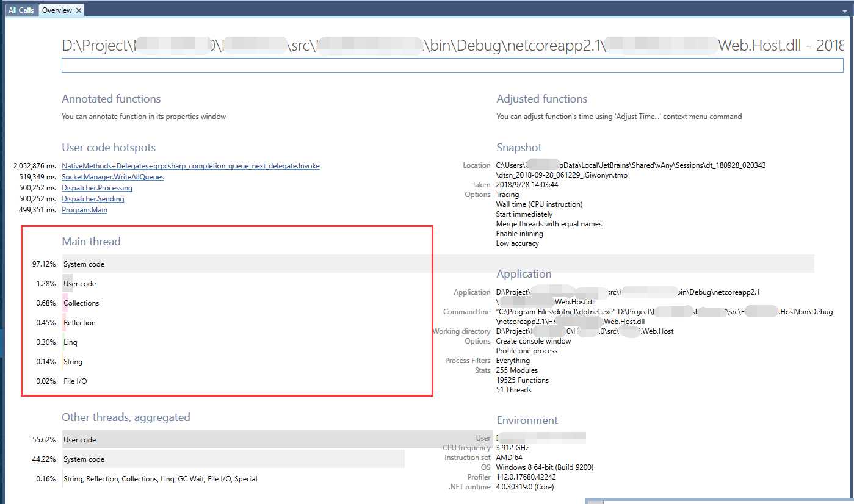Viewport: 854px width, 504px height.
Task: Click Merge threads with equal names text
Action: (549, 224)
